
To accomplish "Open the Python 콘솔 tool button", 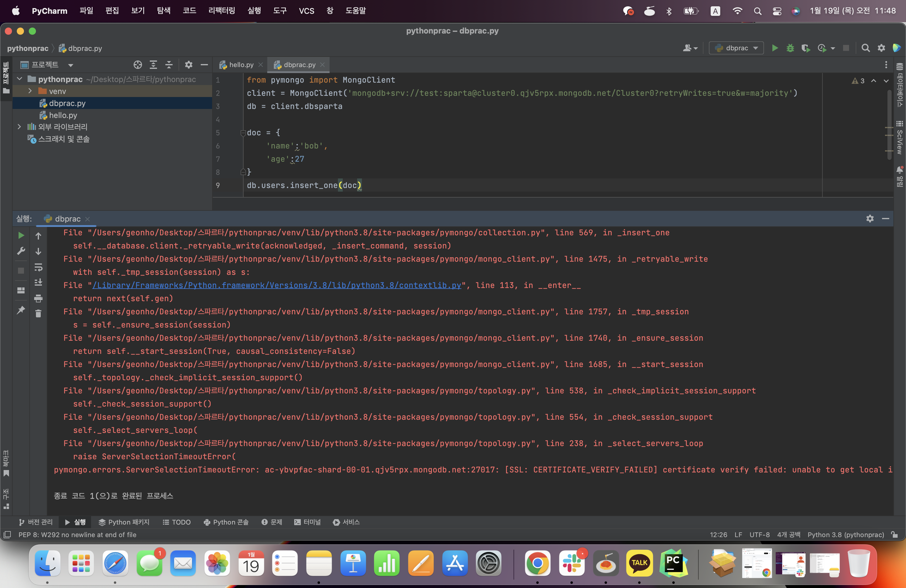I will 226,522.
